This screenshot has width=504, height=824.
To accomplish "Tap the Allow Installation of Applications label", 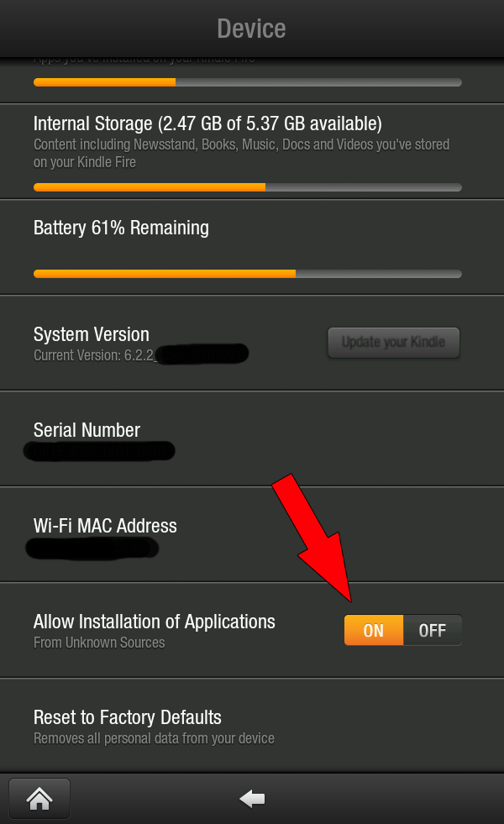I will tap(155, 622).
